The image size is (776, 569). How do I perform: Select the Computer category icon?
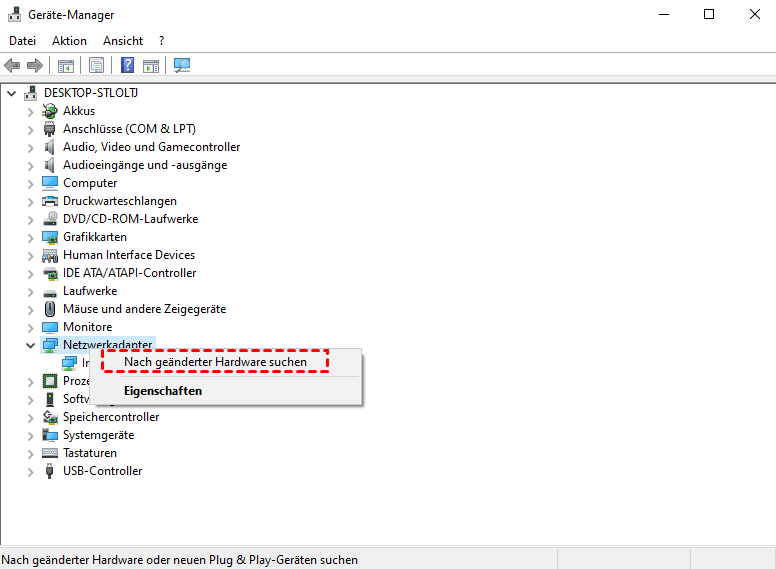[x=49, y=183]
